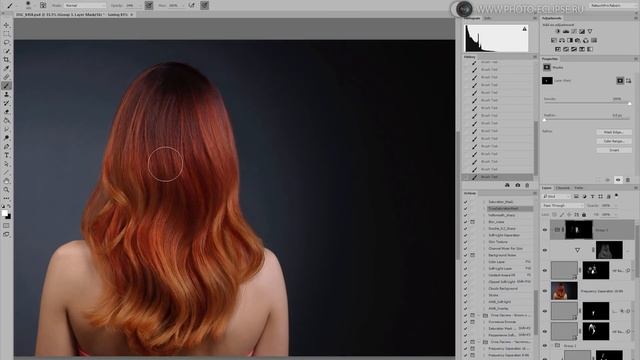Open the layer filter Kind dropdown
640x360 pixels.
tap(557, 196)
